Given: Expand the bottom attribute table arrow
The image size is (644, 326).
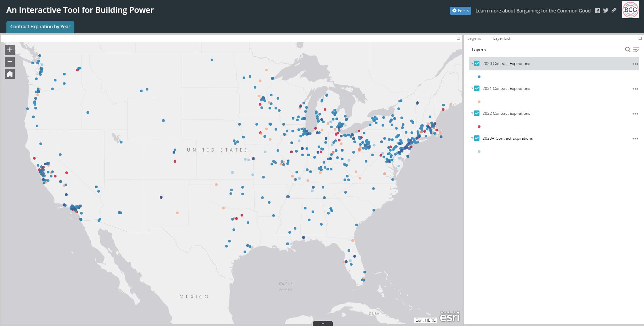Looking at the screenshot, I should [x=323, y=323].
